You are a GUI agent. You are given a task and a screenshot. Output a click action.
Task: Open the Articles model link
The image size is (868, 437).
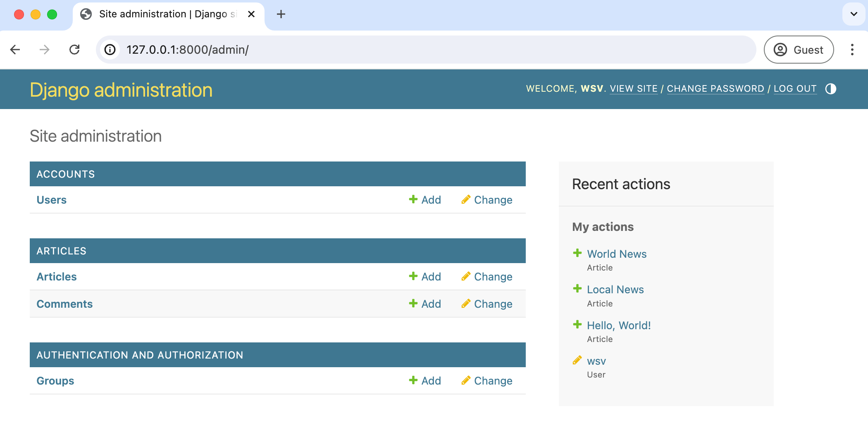[57, 277]
